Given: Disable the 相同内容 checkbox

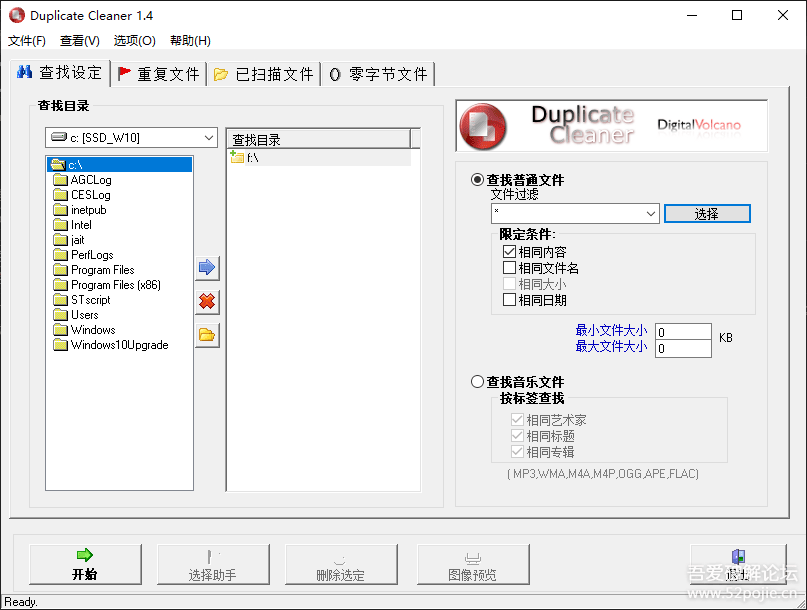Looking at the screenshot, I should [509, 252].
